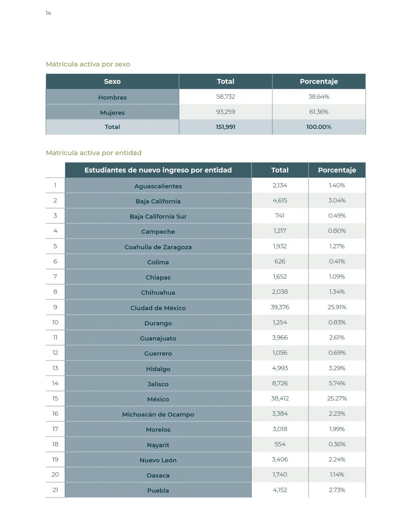
Task: Click the Sexo column header
Action: point(112,81)
